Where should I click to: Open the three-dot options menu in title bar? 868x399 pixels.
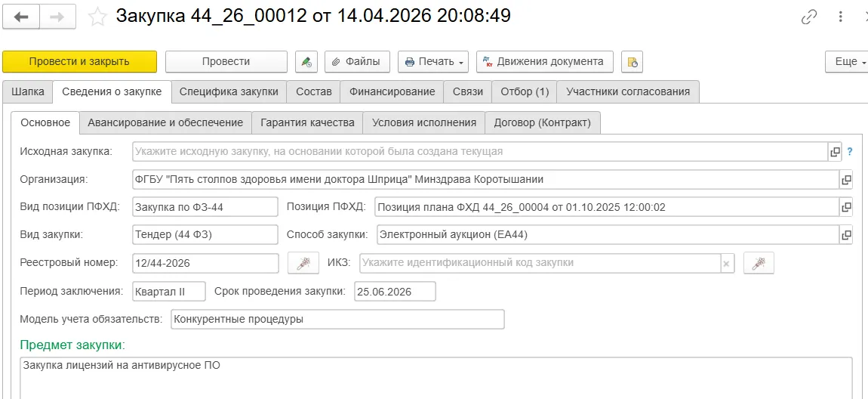[841, 17]
